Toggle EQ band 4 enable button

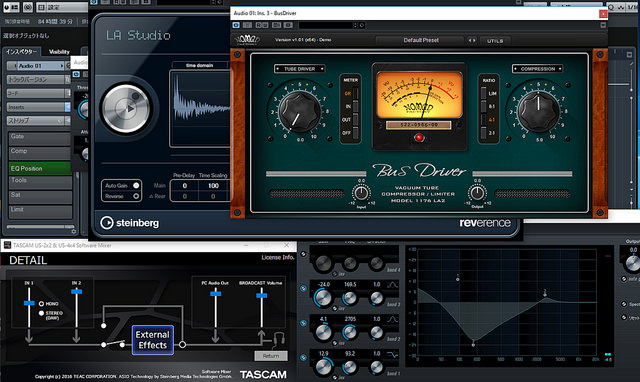click(x=303, y=254)
